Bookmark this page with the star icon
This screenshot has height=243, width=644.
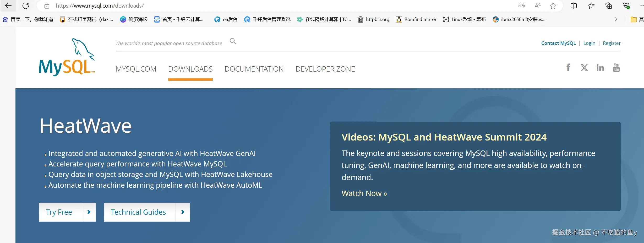pyautogui.click(x=553, y=6)
